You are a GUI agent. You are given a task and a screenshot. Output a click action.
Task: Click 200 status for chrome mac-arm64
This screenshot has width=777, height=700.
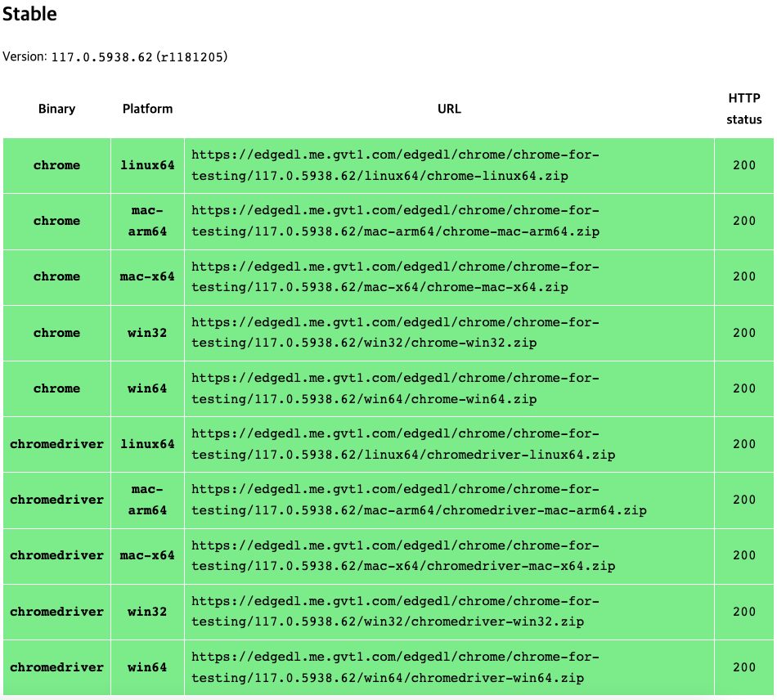coord(744,221)
